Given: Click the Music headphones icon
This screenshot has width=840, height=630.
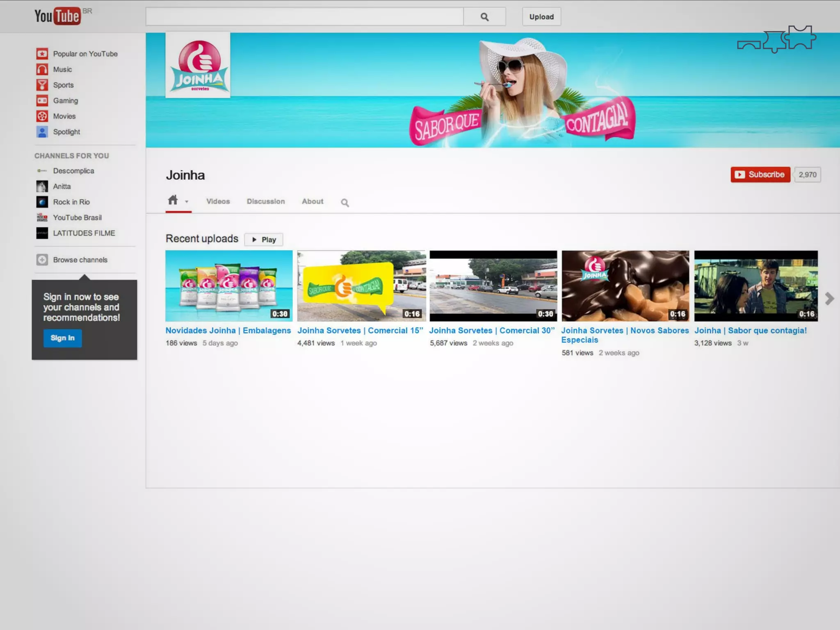Looking at the screenshot, I should point(42,69).
